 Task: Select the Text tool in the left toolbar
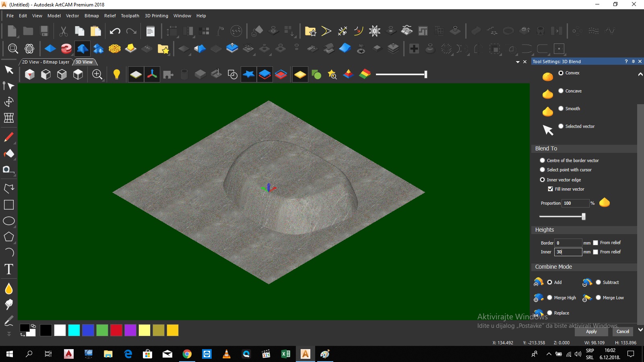(9, 269)
